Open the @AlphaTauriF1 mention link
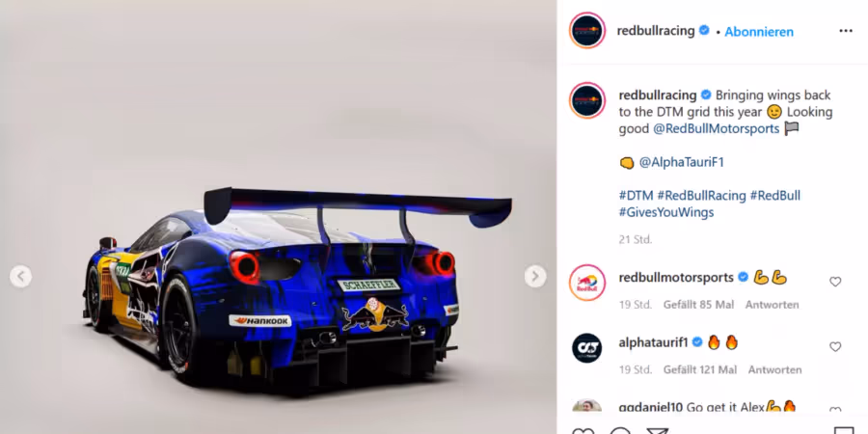868x434 pixels. click(x=682, y=162)
